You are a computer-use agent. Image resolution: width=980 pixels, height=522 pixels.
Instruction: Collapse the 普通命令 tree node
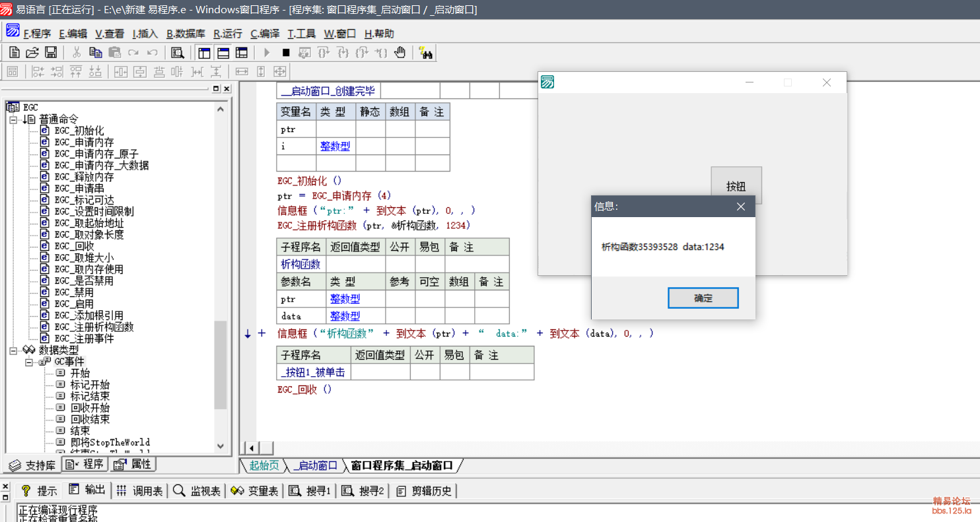13,119
